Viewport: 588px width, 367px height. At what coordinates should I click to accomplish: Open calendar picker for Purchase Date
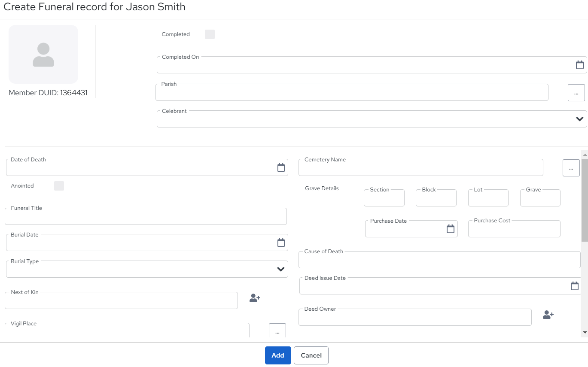pos(450,229)
